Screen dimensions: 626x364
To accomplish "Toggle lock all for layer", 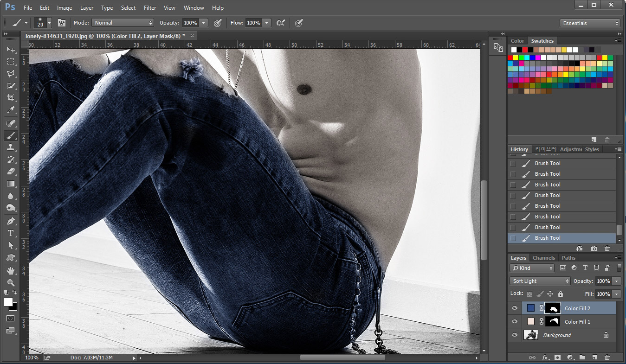I will [561, 294].
